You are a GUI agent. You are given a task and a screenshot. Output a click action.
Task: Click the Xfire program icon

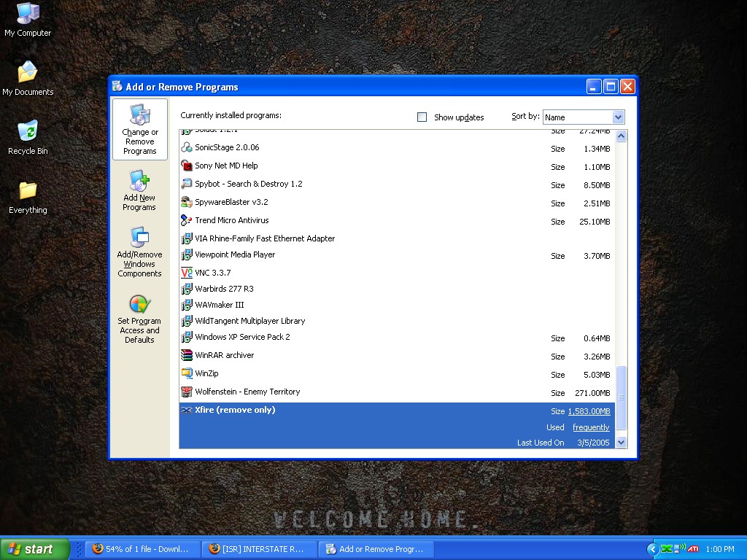186,410
